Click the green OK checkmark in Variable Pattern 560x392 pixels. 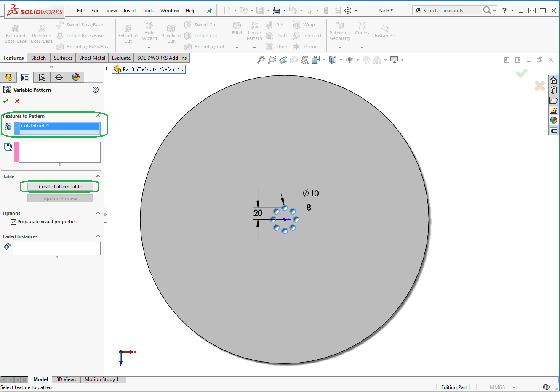pyautogui.click(x=5, y=101)
